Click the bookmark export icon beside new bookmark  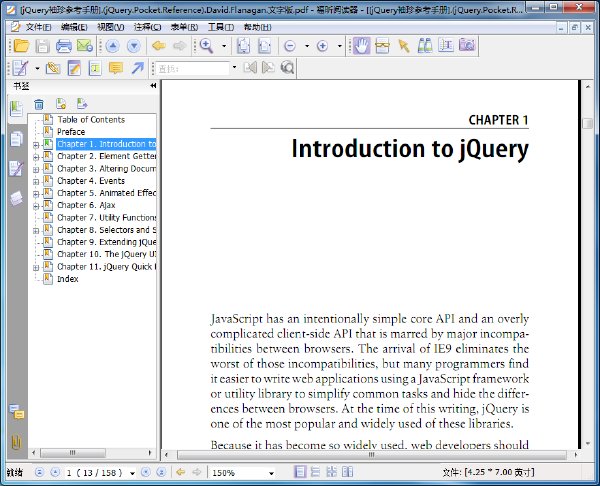82,103
